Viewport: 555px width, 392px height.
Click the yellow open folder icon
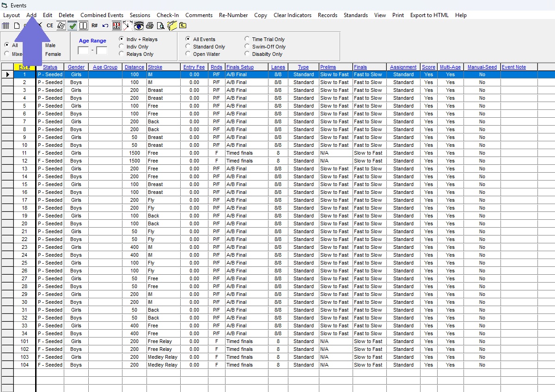point(172,25)
